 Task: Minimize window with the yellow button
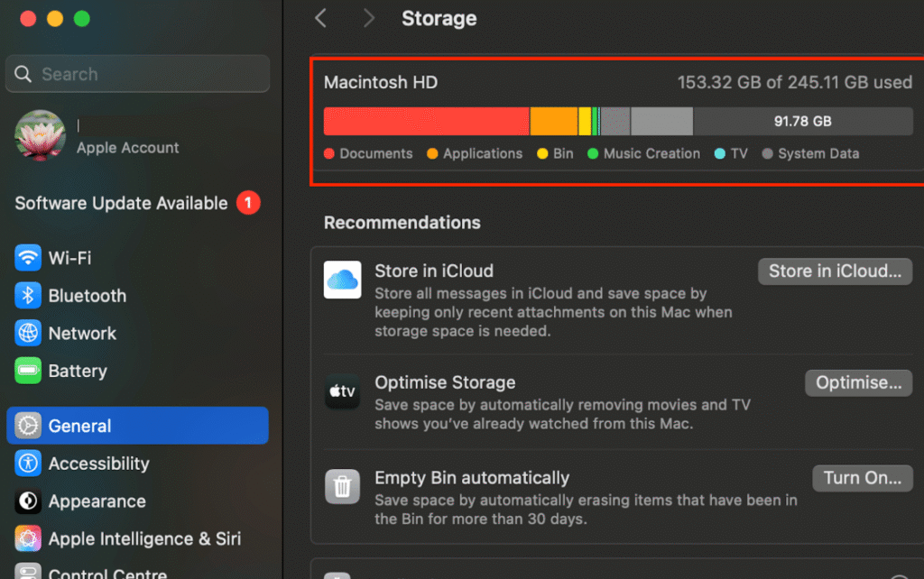[x=55, y=19]
